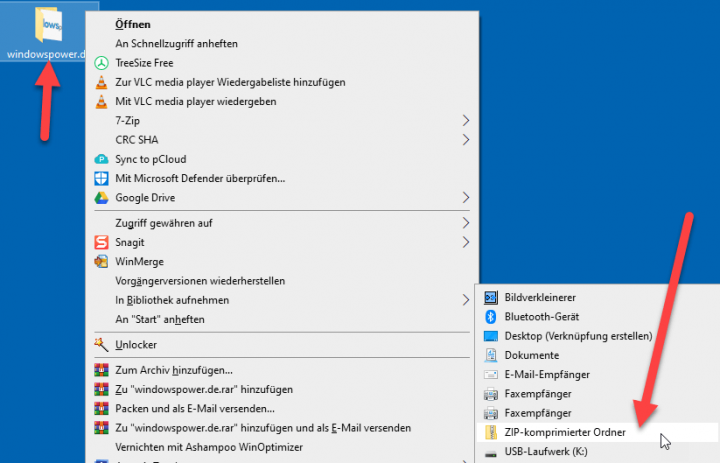Click the E-Mail-Empfänger envelope icon

point(490,375)
